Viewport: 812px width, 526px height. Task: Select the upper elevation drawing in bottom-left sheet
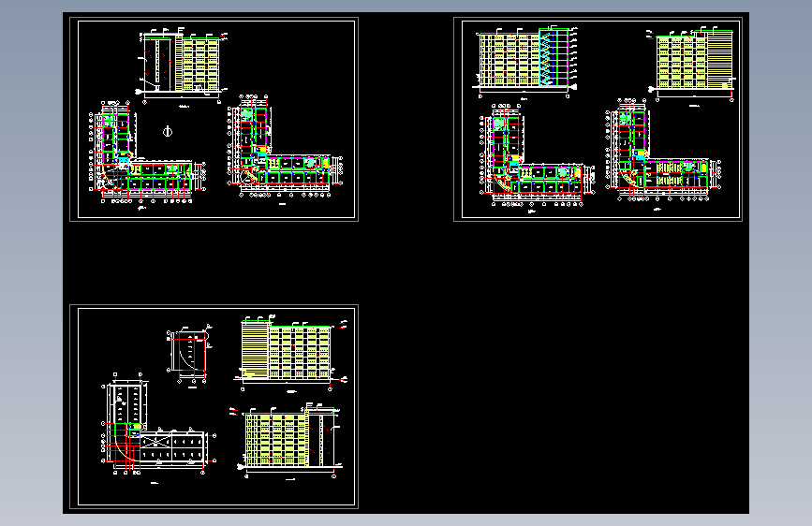(x=291, y=352)
